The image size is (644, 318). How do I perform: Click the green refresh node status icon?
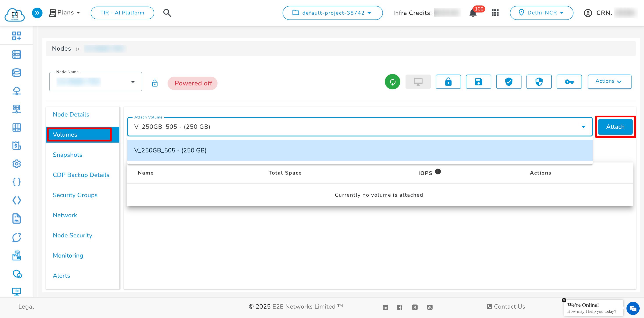click(392, 82)
